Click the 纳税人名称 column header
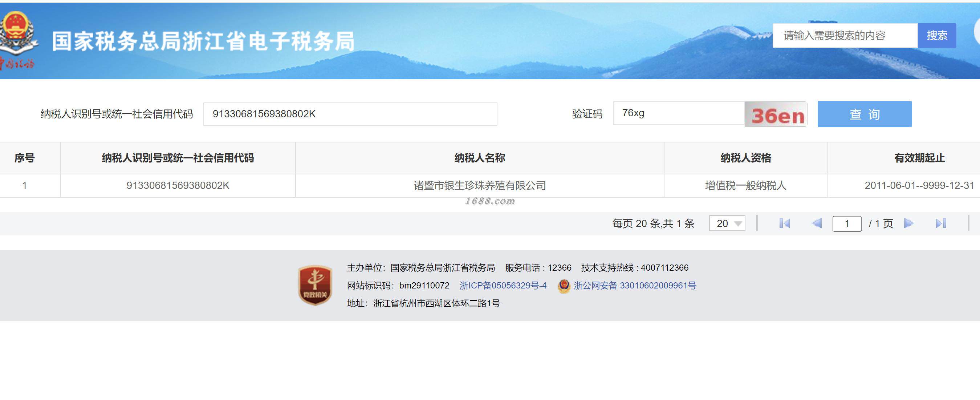Screen dimensions: 980x400 point(479,158)
